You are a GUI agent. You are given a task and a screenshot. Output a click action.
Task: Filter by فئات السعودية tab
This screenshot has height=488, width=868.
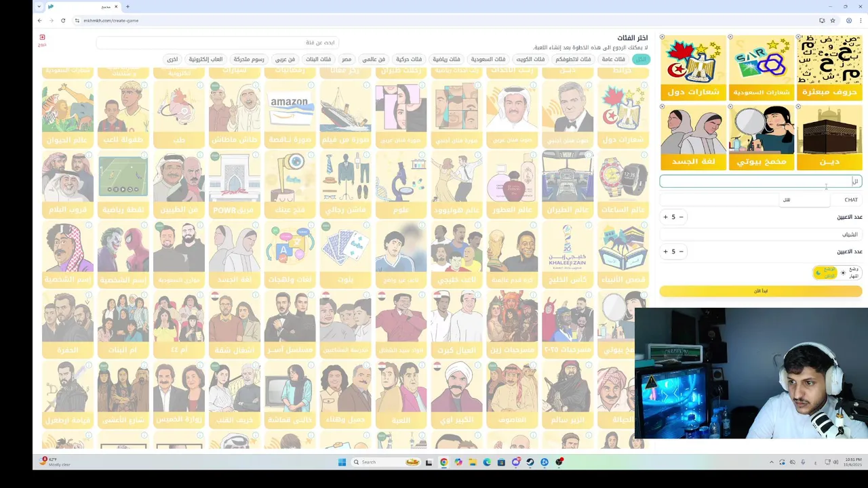coord(488,60)
